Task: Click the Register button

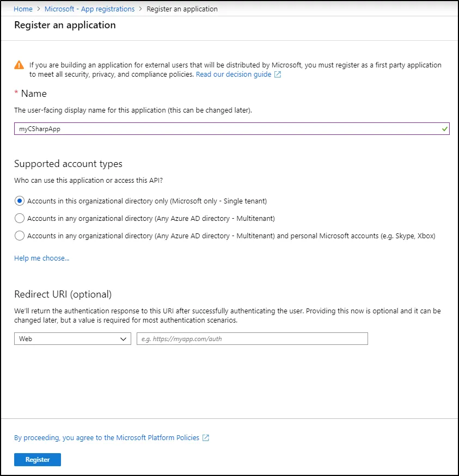Action: tap(38, 460)
